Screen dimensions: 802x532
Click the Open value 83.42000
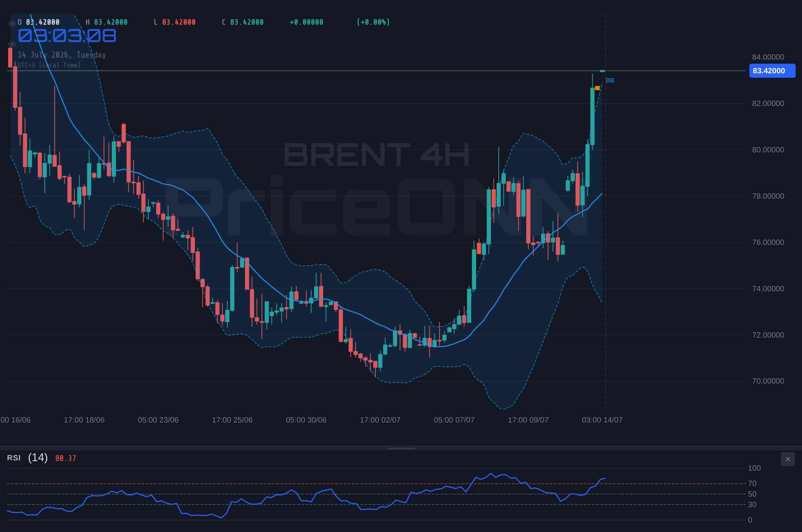(x=43, y=22)
